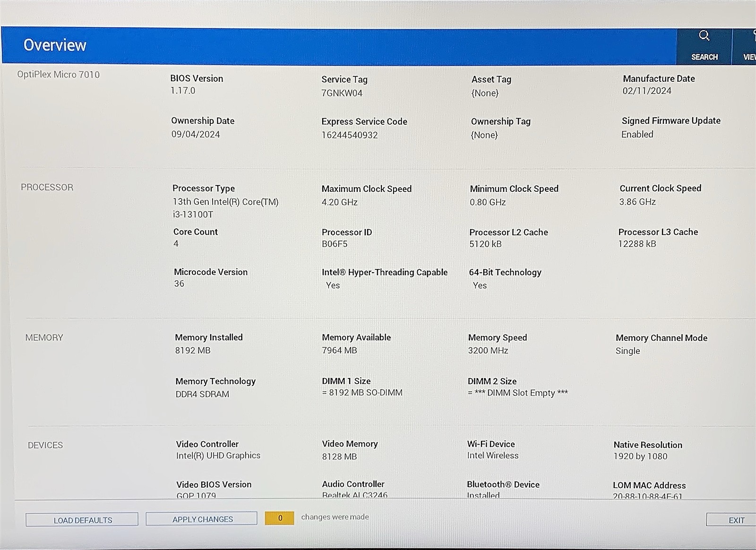Click the DEVICES section heading

click(45, 446)
